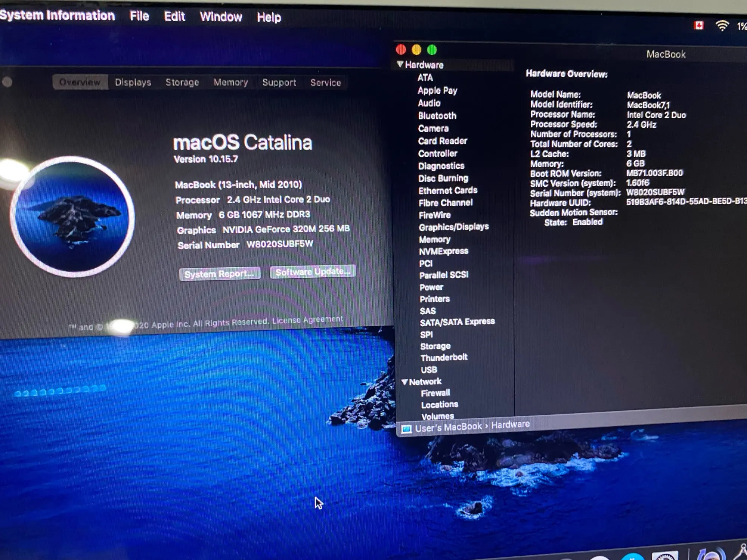The image size is (747, 560).
Task: Click the macOS Catalina island logo
Action: [72, 217]
